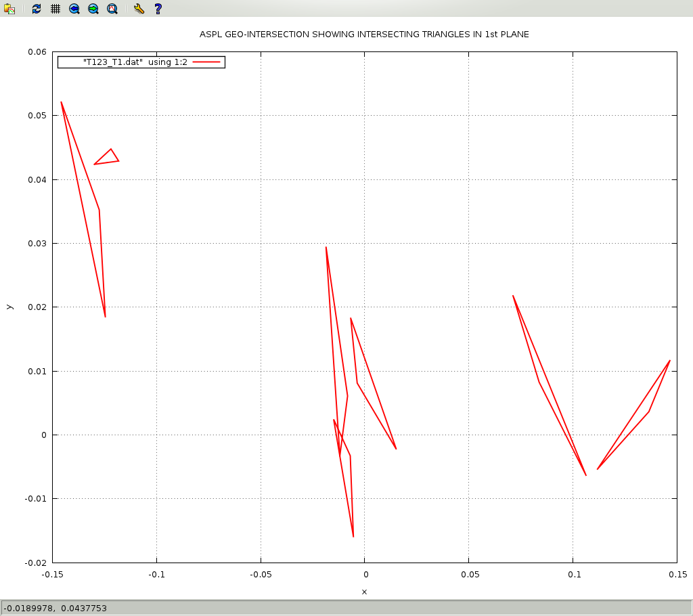This screenshot has width=693, height=616.
Task: Click the y-axis label left of the plot
Action: pyautogui.click(x=9, y=307)
